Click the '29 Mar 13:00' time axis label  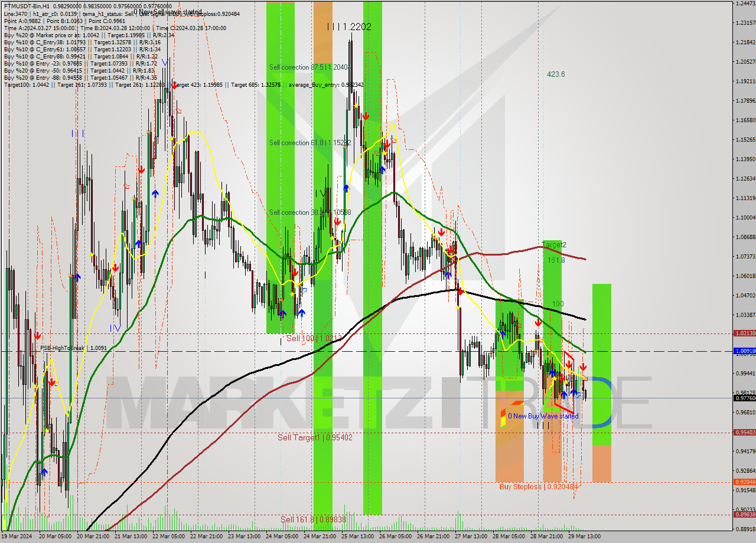click(x=584, y=537)
